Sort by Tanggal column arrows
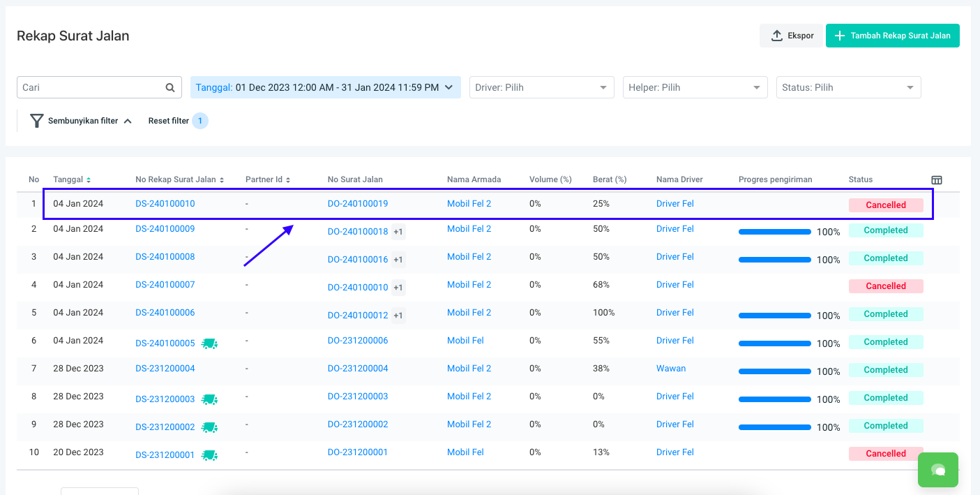 (89, 180)
